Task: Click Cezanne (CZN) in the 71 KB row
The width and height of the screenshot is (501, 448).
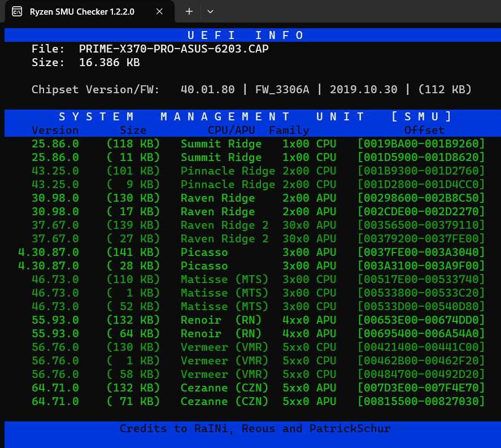Action: pos(224,401)
